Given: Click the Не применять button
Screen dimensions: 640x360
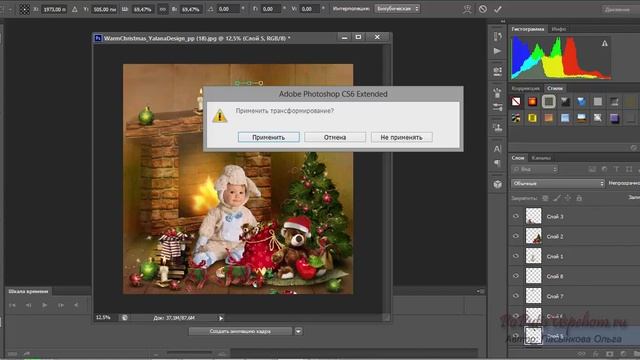Looking at the screenshot, I should click(x=402, y=137).
